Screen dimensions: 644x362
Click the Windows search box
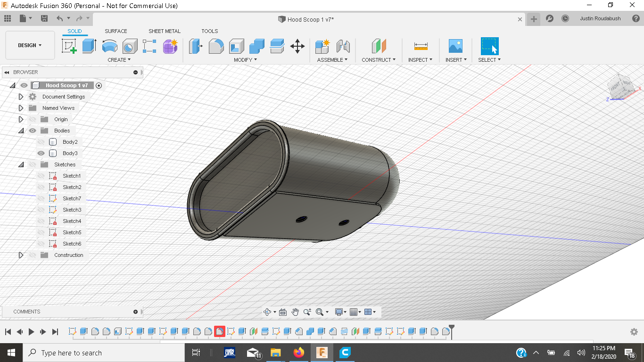click(x=103, y=353)
